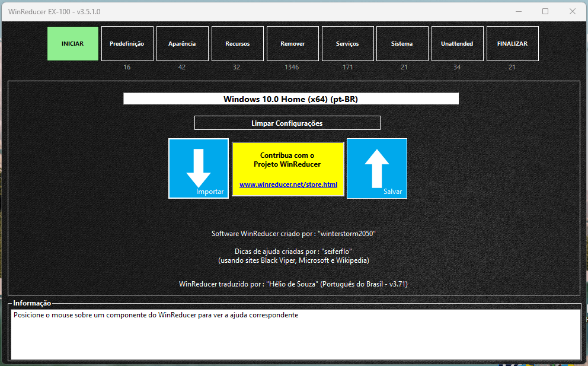Click the count 171 under Serviços
This screenshot has height=366, width=588.
pos(347,67)
